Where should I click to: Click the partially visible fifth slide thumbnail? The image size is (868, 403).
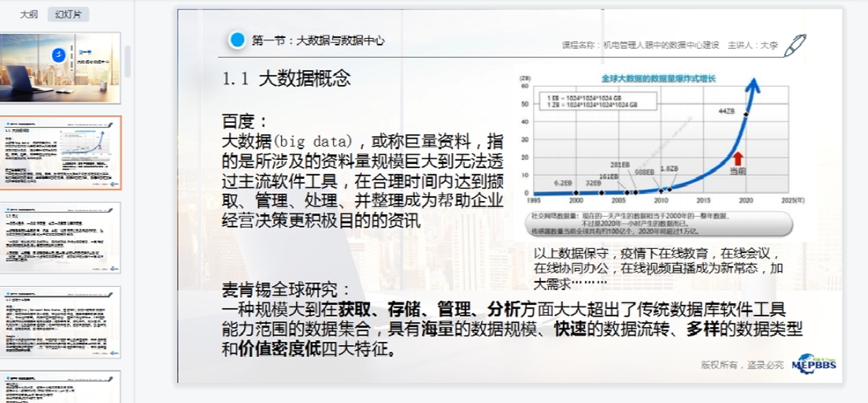61,387
